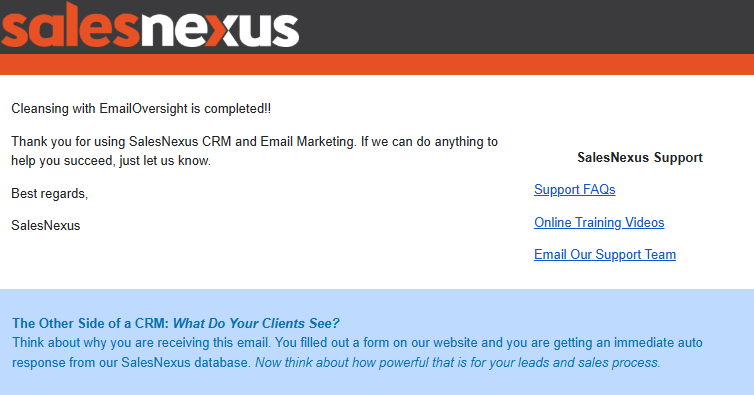
Task: Click the salesnexus logo in header
Action: 150,25
